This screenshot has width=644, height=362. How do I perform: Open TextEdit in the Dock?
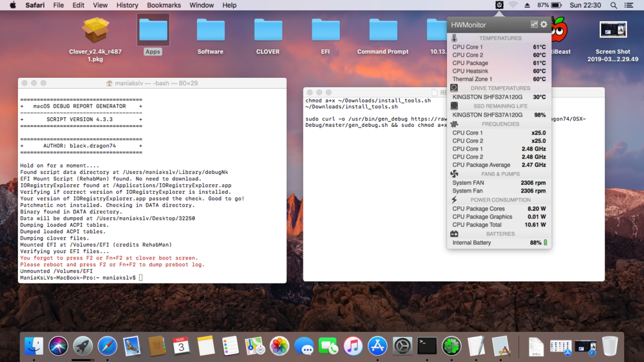click(476, 346)
